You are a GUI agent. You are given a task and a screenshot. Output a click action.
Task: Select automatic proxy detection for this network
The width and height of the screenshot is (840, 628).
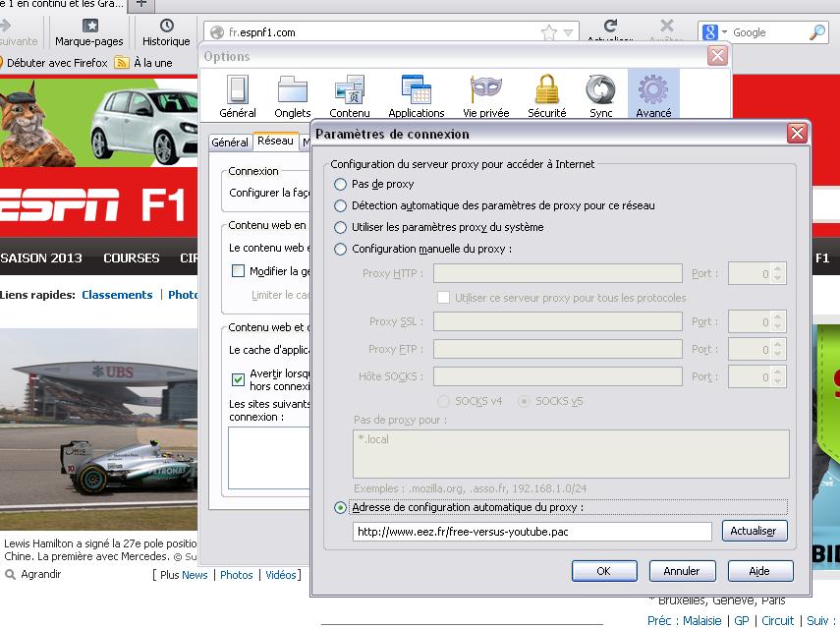[x=340, y=205]
